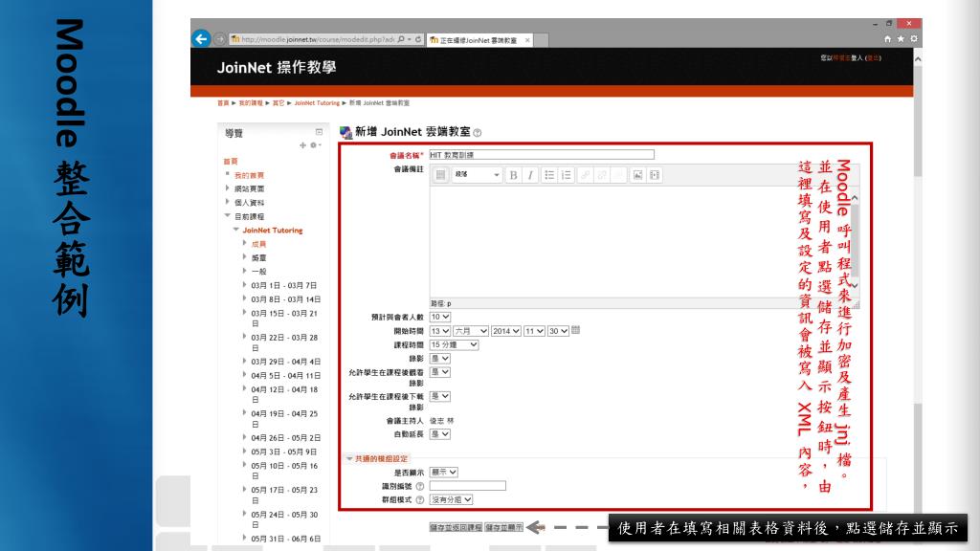Image resolution: width=980 pixels, height=551 pixels.
Task: Open start year dropdown showing 2014
Action: click(506, 331)
